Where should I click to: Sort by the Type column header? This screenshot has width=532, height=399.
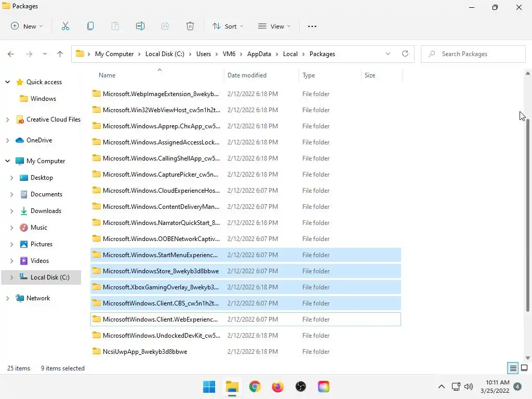(330, 75)
